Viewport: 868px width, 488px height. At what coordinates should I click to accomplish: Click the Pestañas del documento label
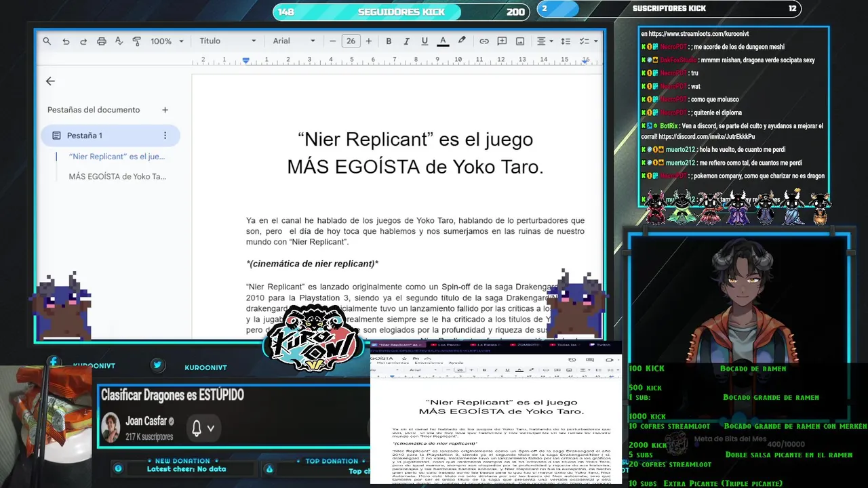coord(94,110)
